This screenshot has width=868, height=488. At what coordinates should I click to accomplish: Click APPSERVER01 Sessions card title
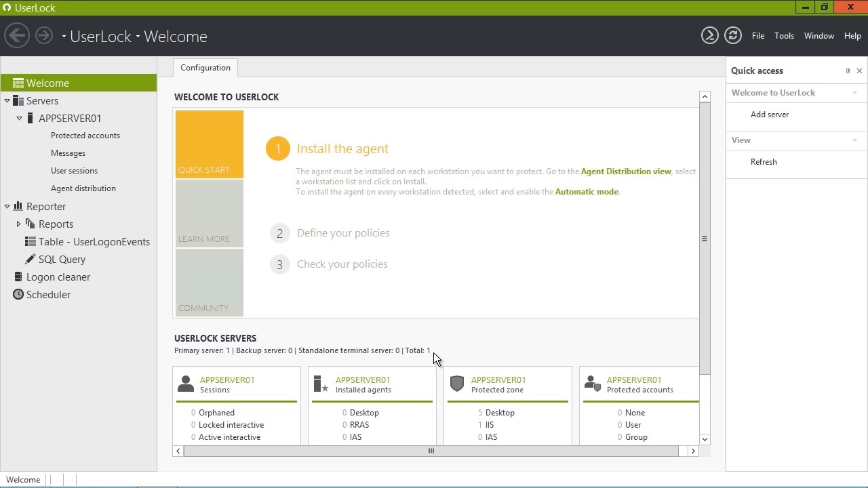227,380
